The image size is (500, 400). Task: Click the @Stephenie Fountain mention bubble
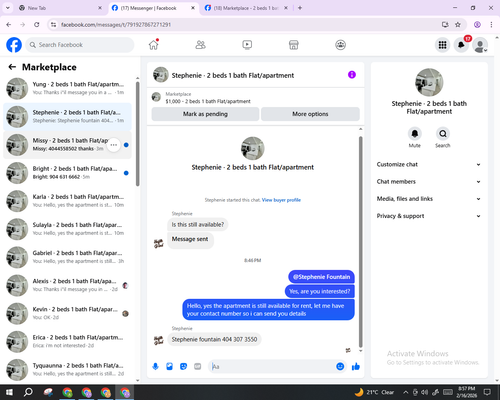(x=321, y=277)
